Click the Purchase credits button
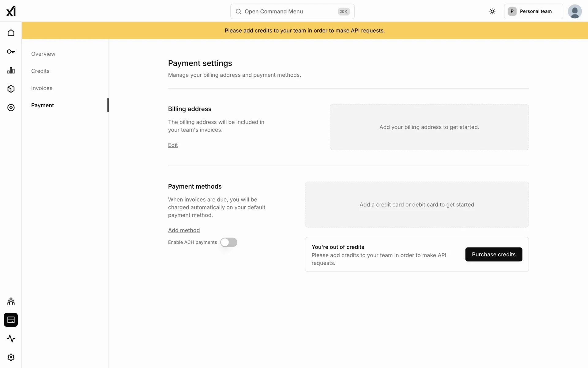This screenshot has height=368, width=588. tap(493, 254)
